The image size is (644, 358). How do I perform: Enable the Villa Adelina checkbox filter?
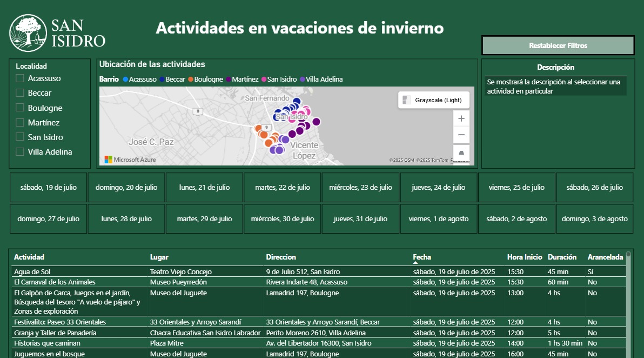click(x=20, y=152)
